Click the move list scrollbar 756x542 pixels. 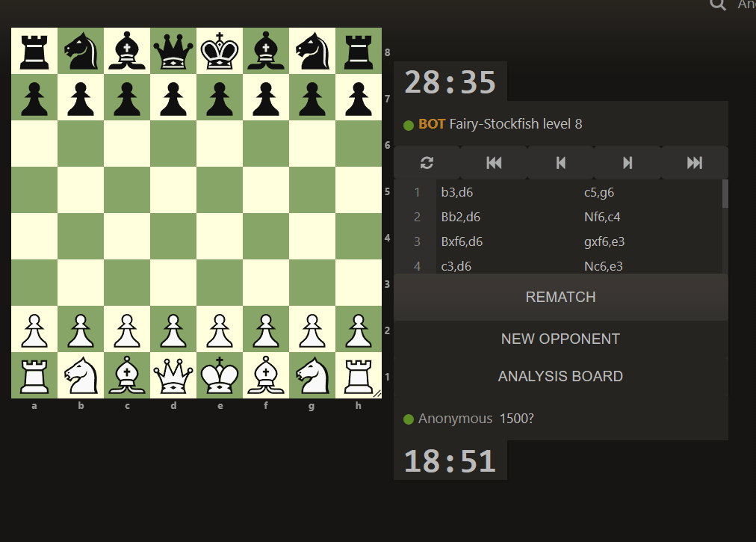(x=725, y=194)
